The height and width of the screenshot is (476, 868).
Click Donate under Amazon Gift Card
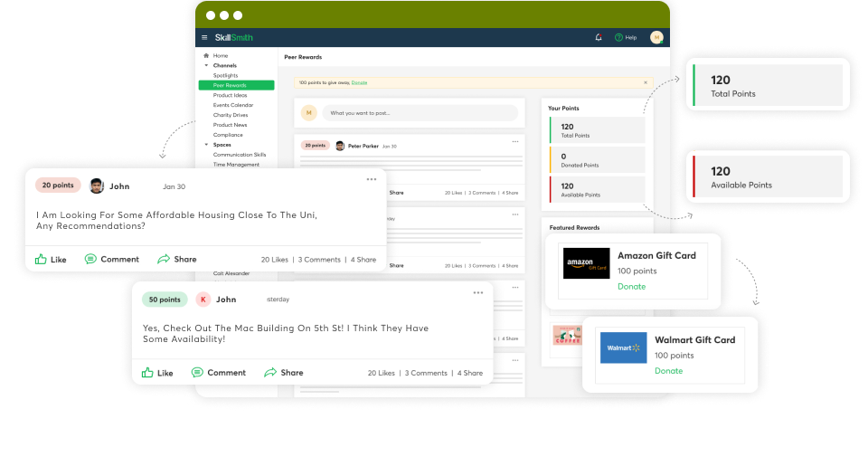pyautogui.click(x=631, y=286)
